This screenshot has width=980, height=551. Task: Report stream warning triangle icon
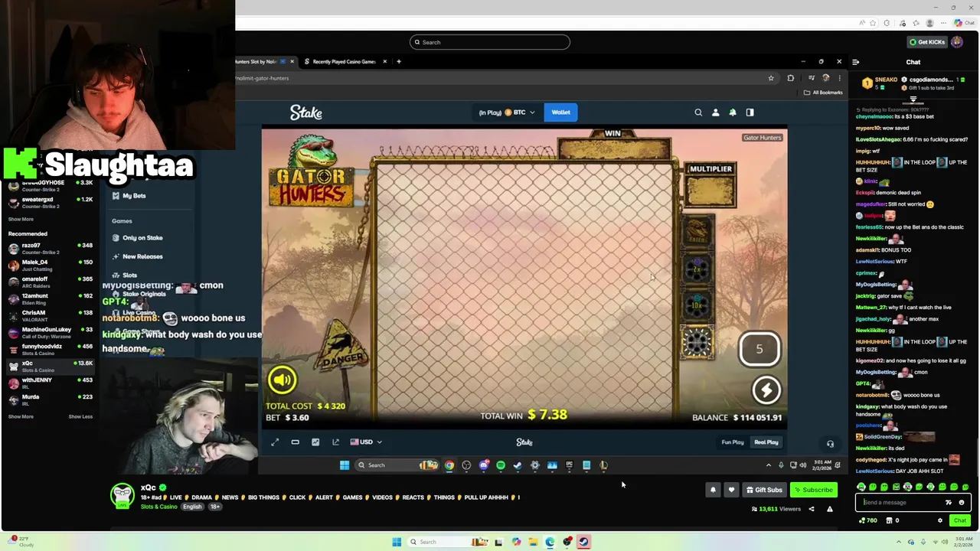[830, 509]
